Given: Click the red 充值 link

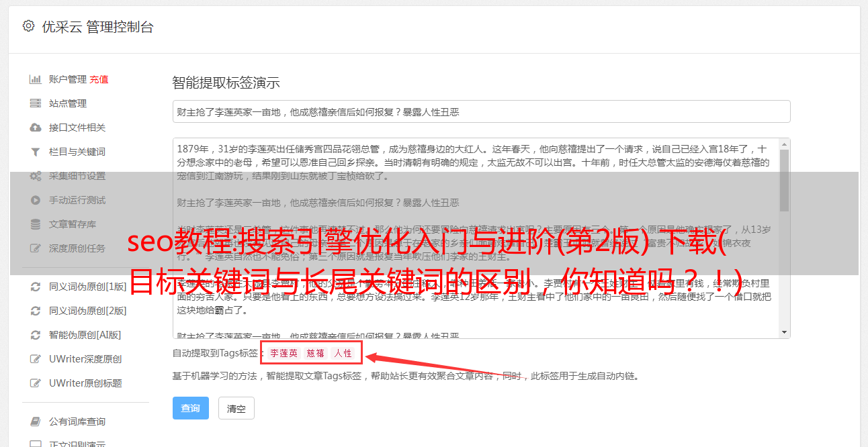Looking at the screenshot, I should pyautogui.click(x=99, y=79).
